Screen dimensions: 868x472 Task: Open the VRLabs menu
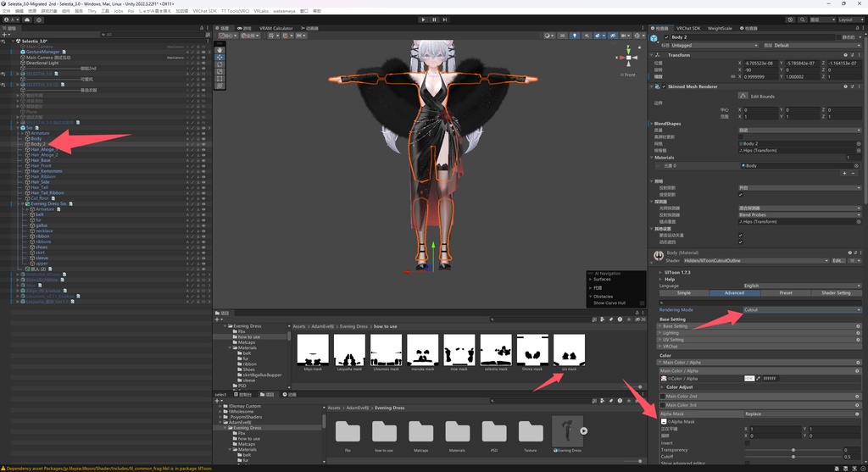261,11
